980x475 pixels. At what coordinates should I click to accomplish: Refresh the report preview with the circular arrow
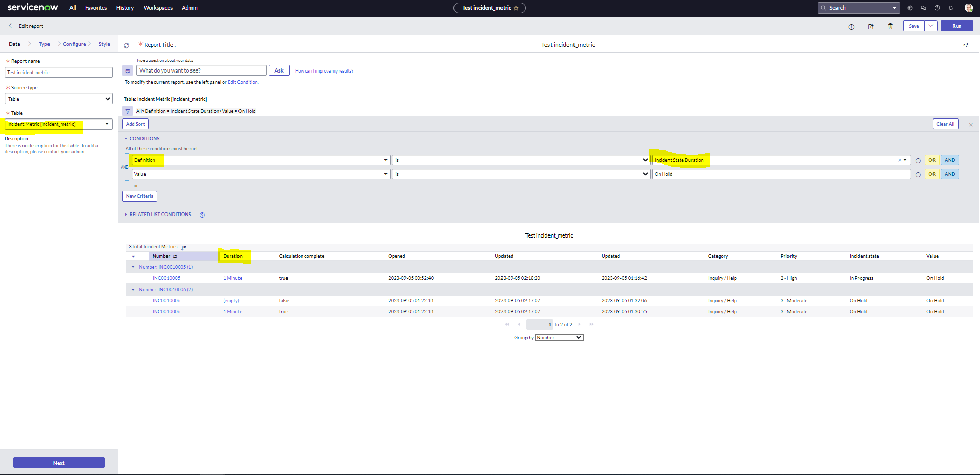click(x=126, y=45)
